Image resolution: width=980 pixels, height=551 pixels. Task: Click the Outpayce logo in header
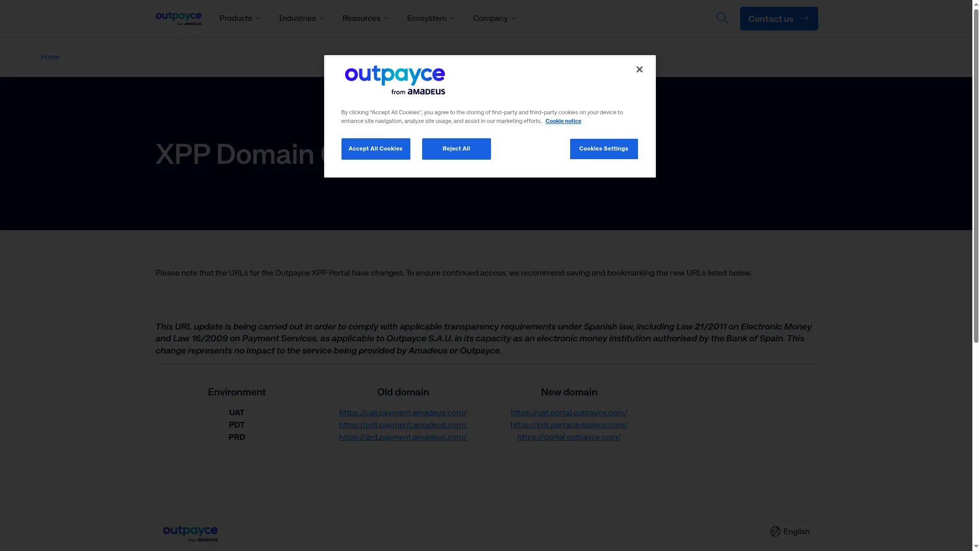click(x=179, y=18)
